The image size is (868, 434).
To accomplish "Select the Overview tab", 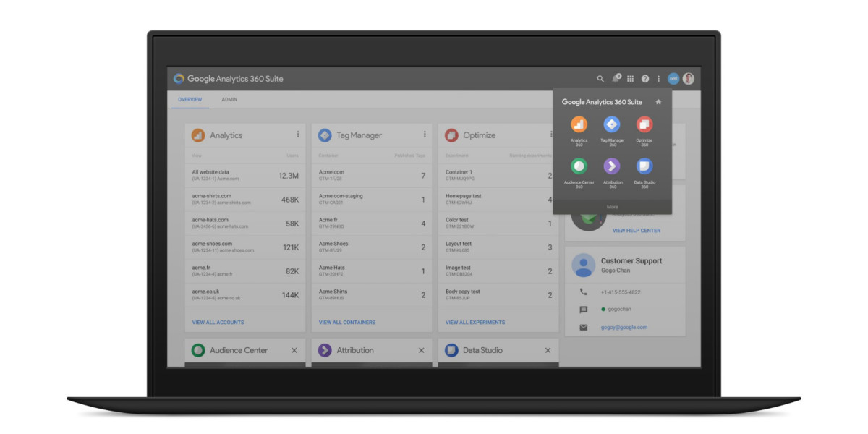I will pyautogui.click(x=190, y=100).
